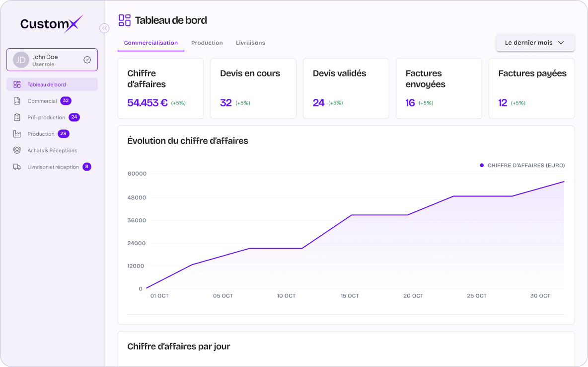Viewport: 588px width, 367px height.
Task: Click the chevron arrow in period selector
Action: [x=561, y=43]
